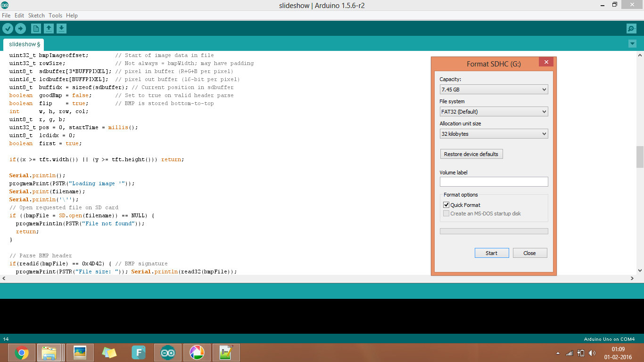This screenshot has width=644, height=362.
Task: Click the comment '// Parse BMP header'
Action: 41,255
